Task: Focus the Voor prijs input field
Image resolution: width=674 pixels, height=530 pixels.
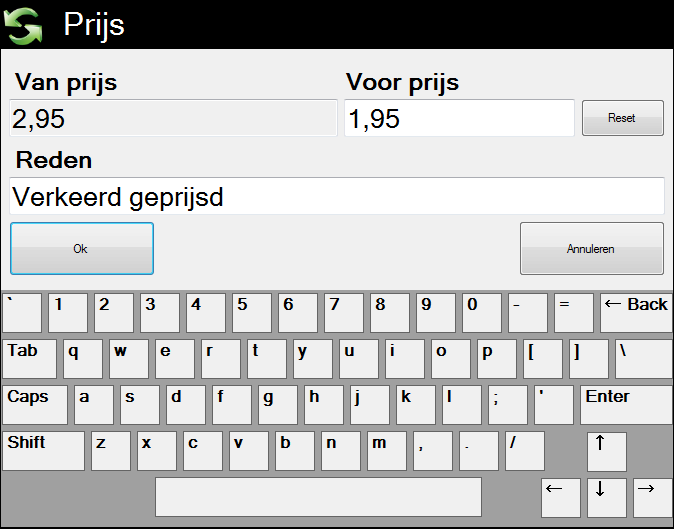Action: [459, 118]
